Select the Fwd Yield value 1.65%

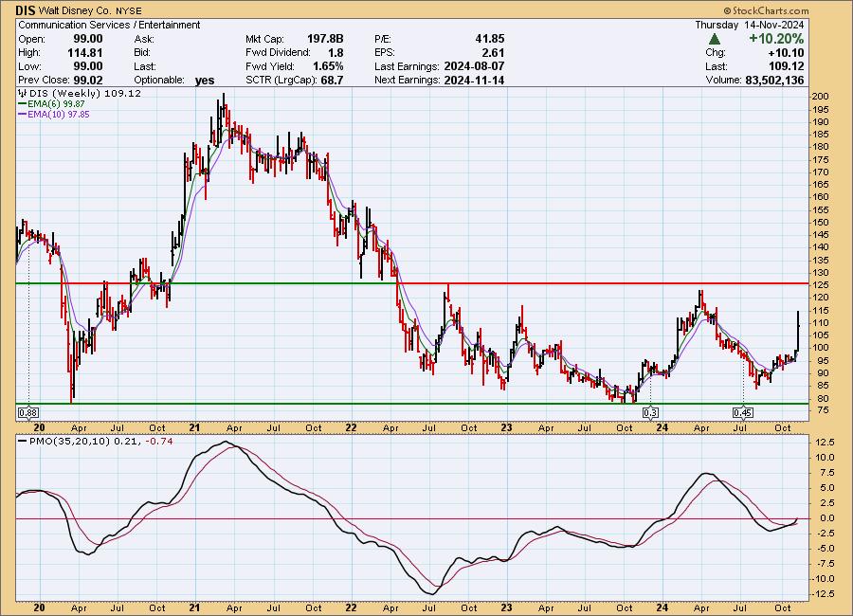pos(328,66)
